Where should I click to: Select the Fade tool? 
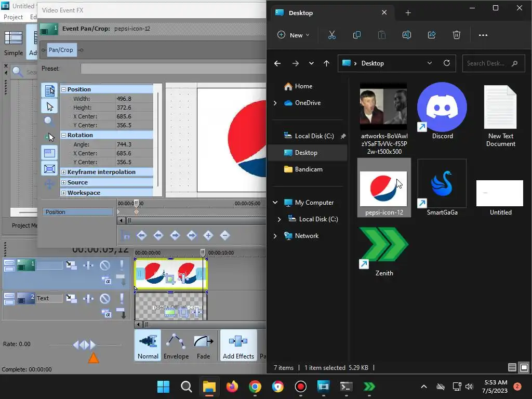point(204,347)
